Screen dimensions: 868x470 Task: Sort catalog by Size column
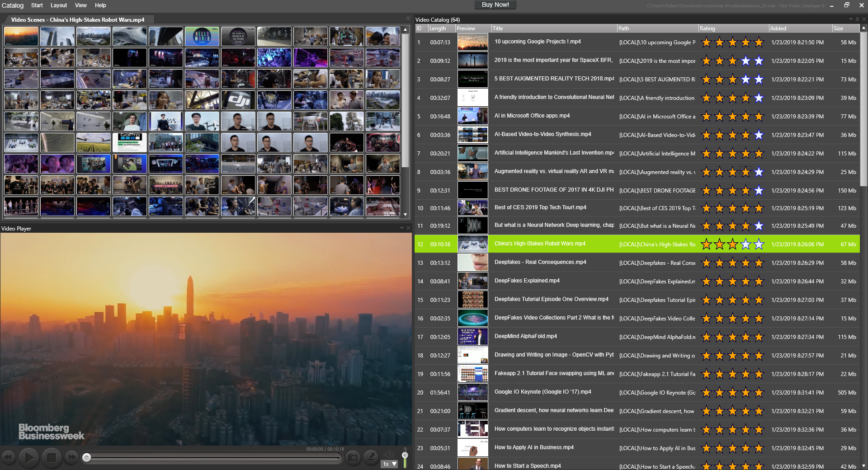pos(846,28)
